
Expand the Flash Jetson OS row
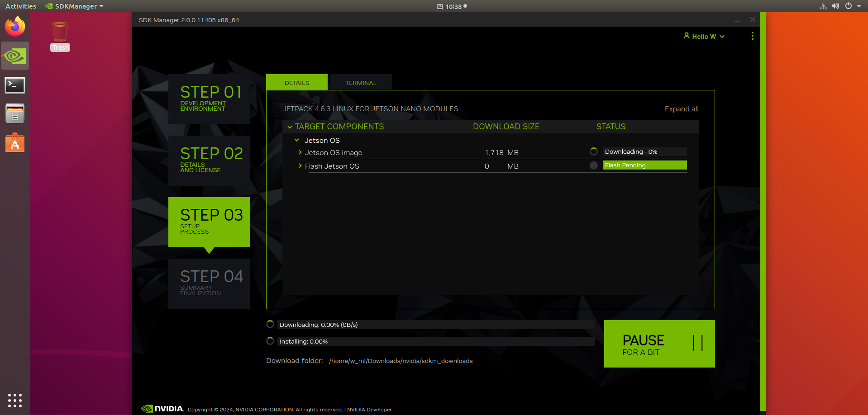[300, 166]
